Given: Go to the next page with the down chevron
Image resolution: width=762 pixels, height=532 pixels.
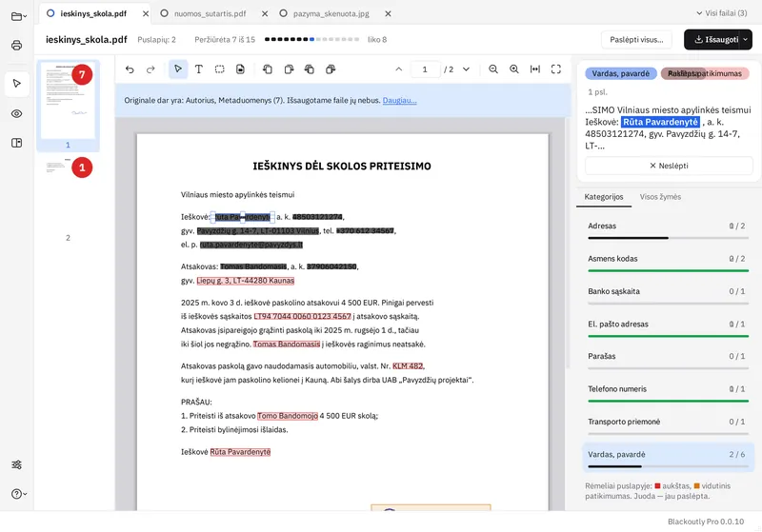Looking at the screenshot, I should [466, 69].
